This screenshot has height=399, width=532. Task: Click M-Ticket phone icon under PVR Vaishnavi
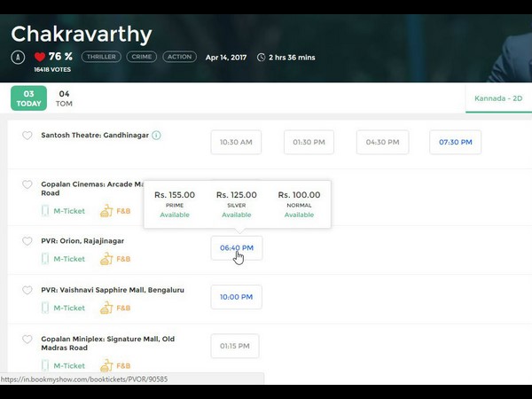pos(45,308)
